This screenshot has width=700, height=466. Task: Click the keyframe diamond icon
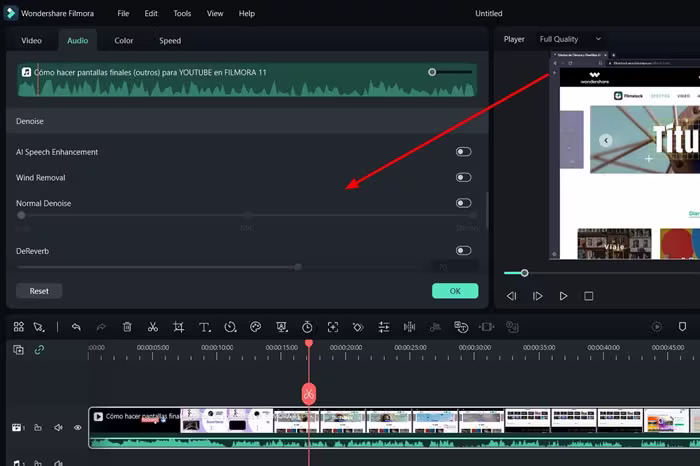point(358,327)
